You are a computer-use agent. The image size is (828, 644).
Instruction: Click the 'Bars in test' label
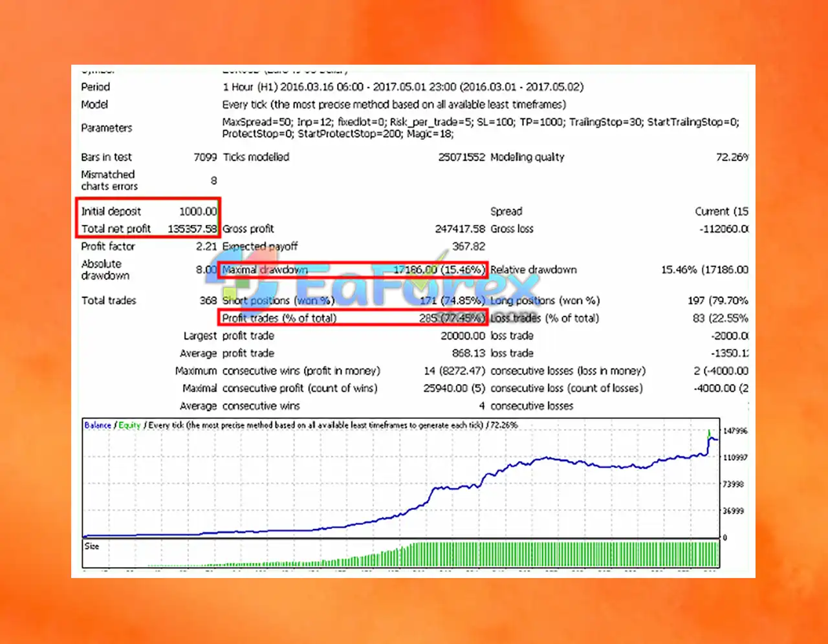coord(106,156)
